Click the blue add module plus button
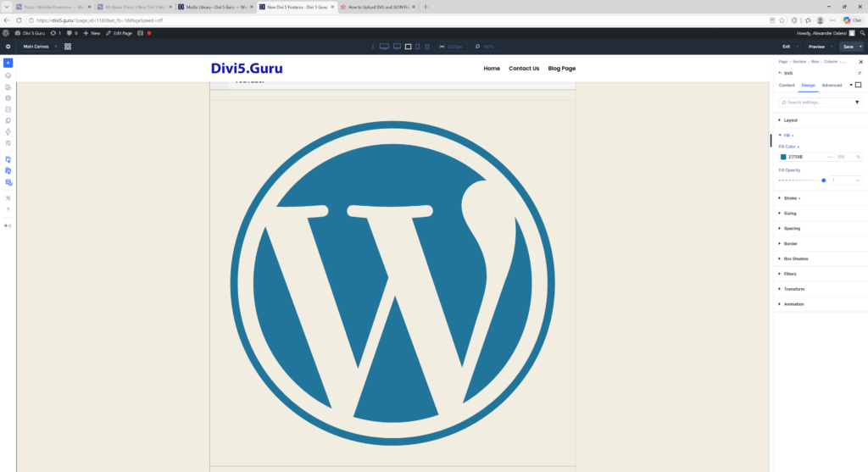This screenshot has height=472, width=868. tap(8, 63)
